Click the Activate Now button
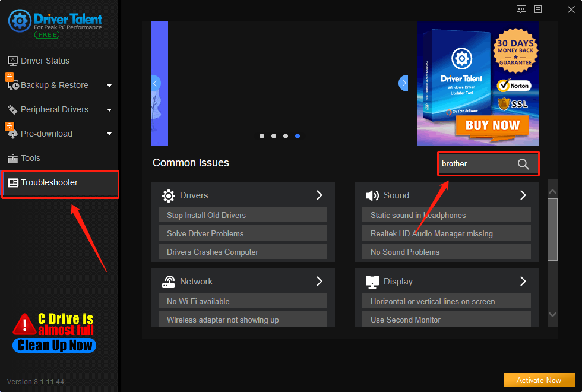 [539, 381]
